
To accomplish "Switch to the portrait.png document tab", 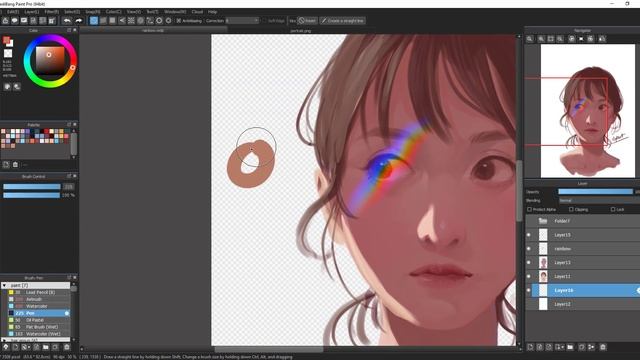I will (x=300, y=31).
